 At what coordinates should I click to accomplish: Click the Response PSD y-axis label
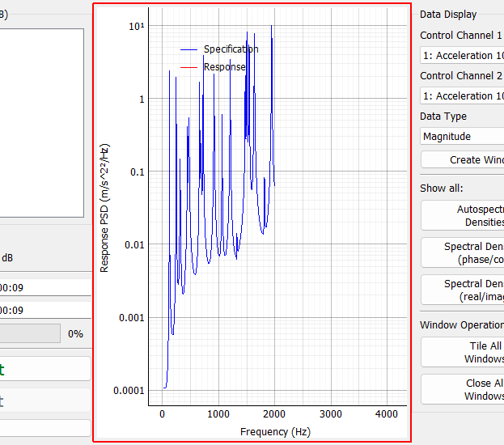coord(104,208)
